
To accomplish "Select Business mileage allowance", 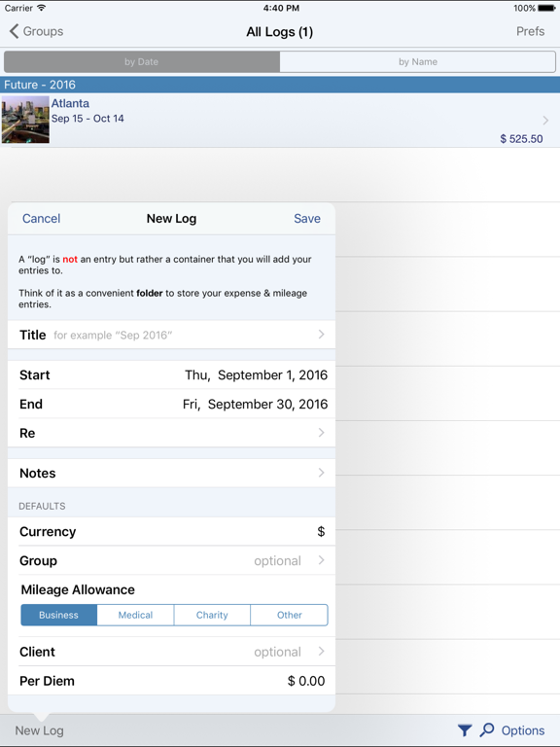I will [59, 615].
